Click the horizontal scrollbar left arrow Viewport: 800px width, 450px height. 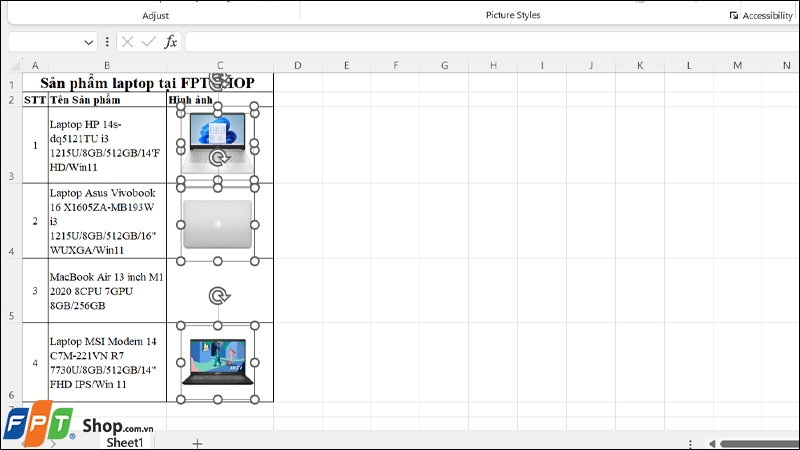click(712, 443)
